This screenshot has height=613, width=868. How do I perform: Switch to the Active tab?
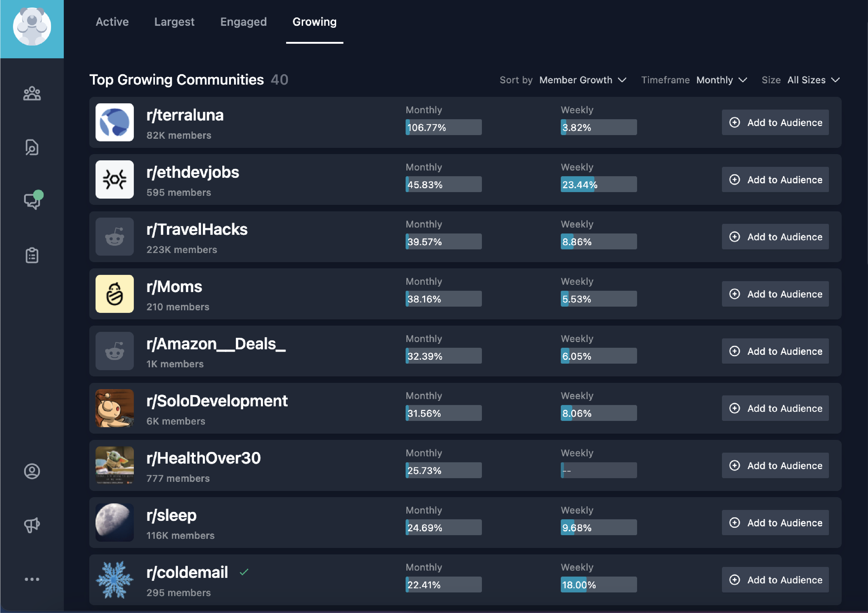[112, 22]
